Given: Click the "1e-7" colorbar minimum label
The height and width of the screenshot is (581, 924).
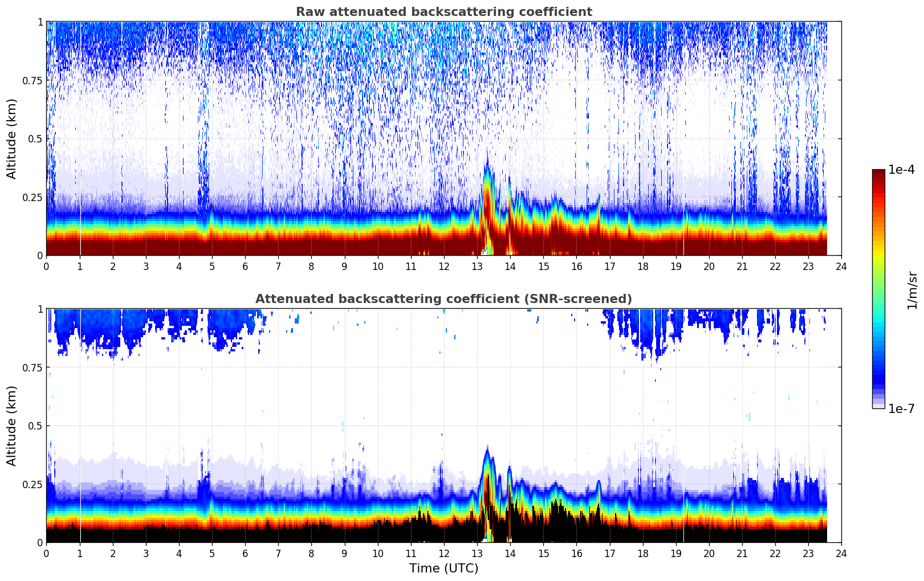Looking at the screenshot, I should click(901, 409).
